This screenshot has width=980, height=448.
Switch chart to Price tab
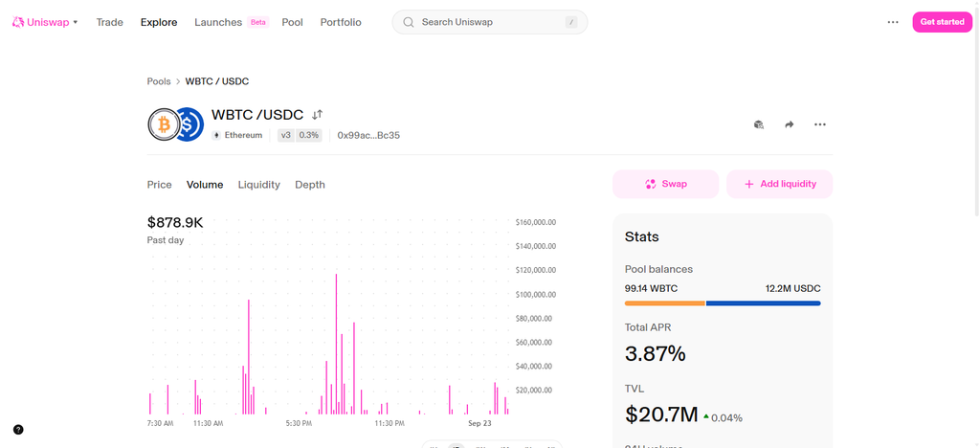coord(160,185)
